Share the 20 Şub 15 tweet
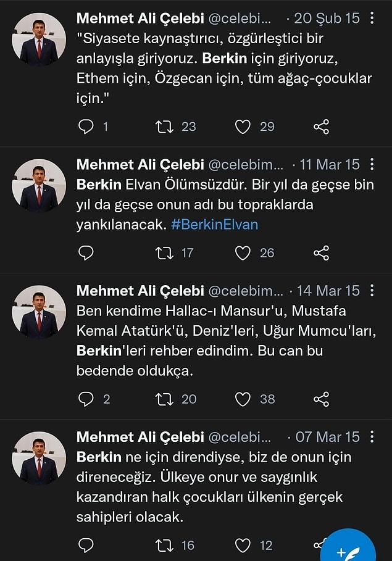This screenshot has width=392, height=561. coord(321,127)
